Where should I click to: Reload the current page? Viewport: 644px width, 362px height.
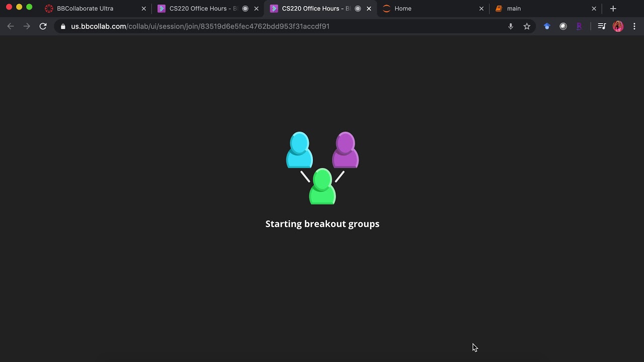[43, 26]
